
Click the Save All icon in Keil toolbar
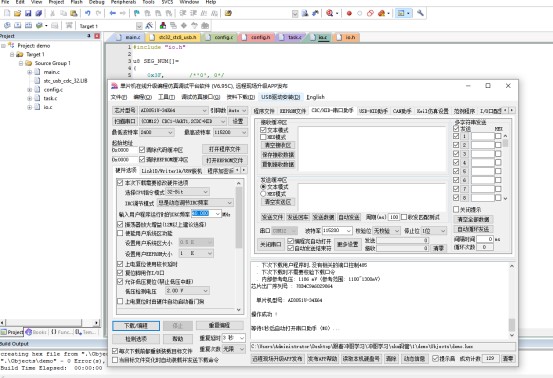(x=38, y=13)
